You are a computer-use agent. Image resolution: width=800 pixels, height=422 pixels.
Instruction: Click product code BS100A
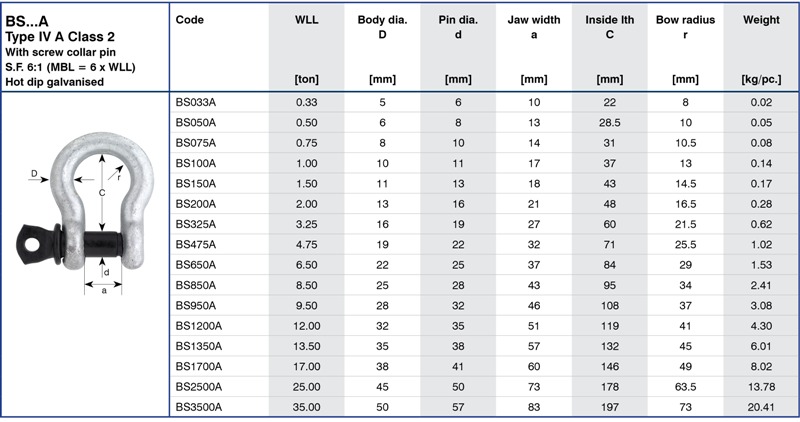coord(195,163)
